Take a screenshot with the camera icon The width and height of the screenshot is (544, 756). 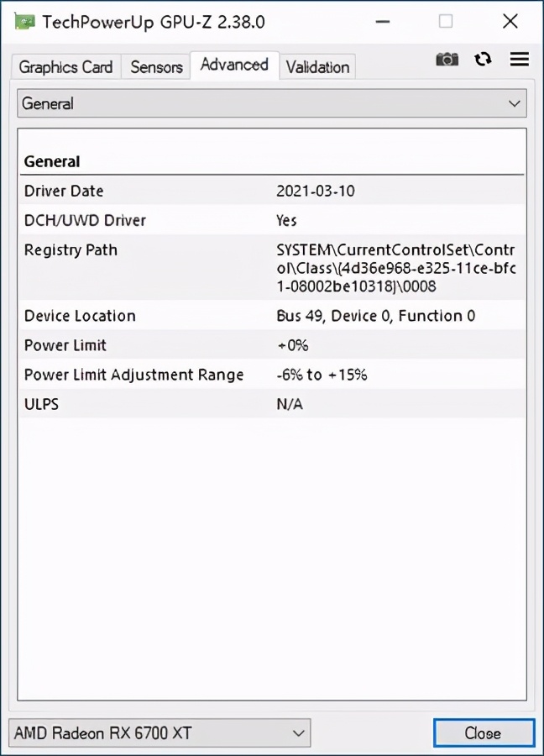447,60
